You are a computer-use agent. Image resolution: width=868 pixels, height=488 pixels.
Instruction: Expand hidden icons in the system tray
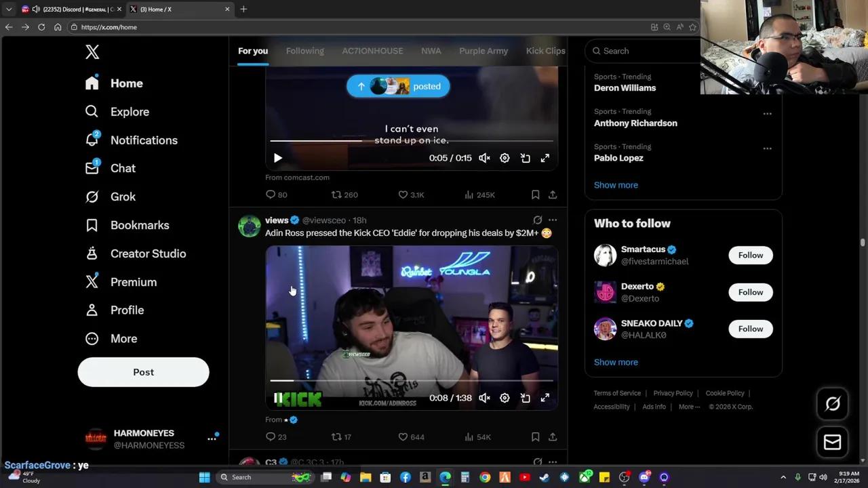pyautogui.click(x=783, y=476)
